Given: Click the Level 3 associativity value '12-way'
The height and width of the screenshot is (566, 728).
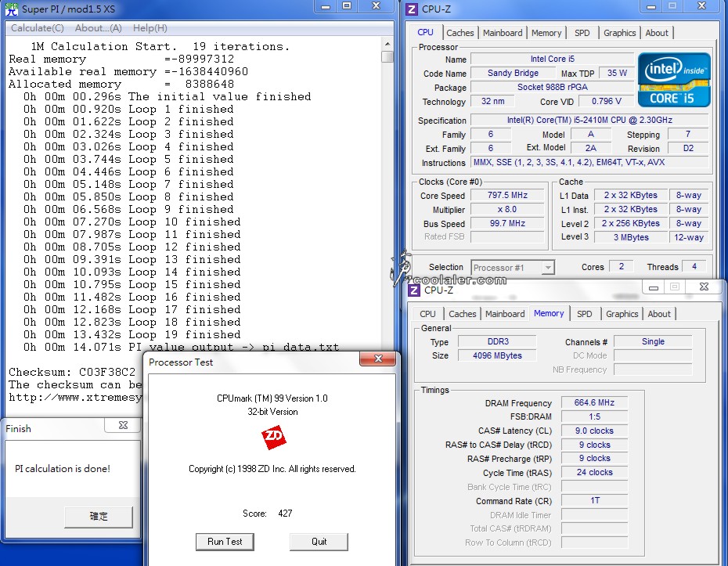Looking at the screenshot, I should (x=689, y=237).
